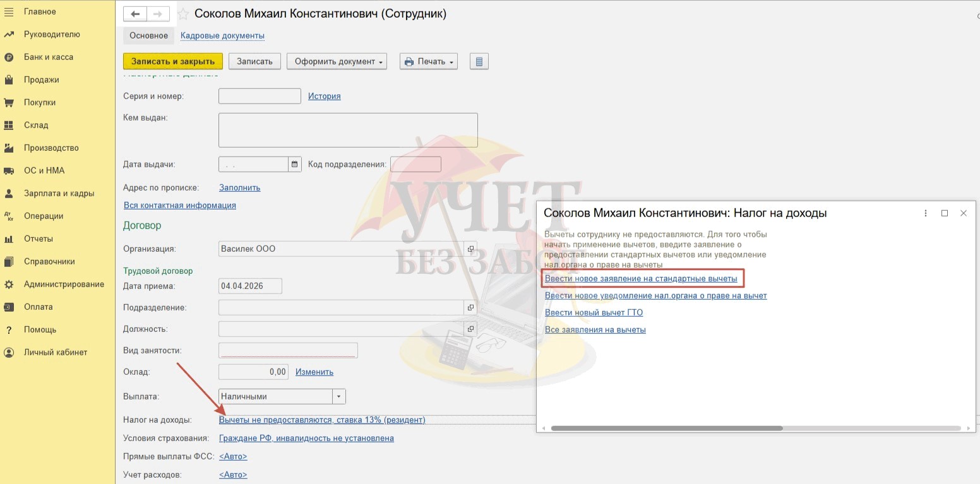Click the favorite star icon by employee name
The height and width of the screenshot is (484, 980).
[x=182, y=14]
